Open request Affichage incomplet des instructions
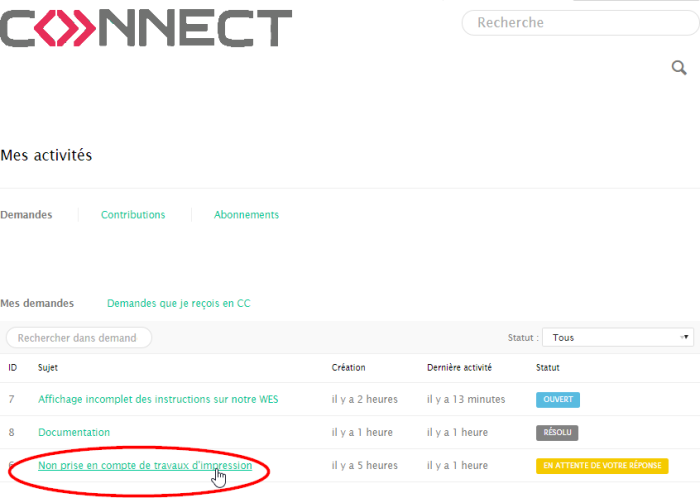The image size is (700, 498). click(x=158, y=399)
